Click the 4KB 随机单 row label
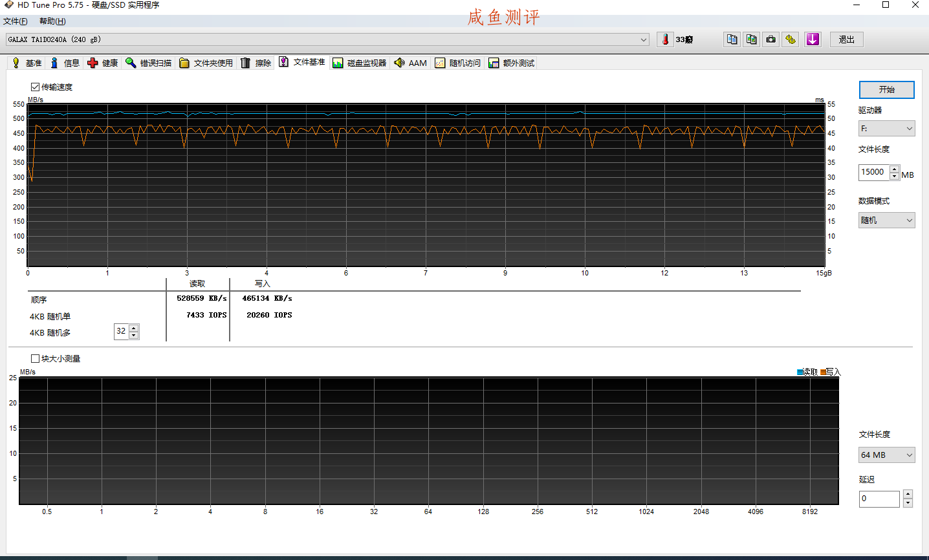929x560 pixels. point(50,317)
